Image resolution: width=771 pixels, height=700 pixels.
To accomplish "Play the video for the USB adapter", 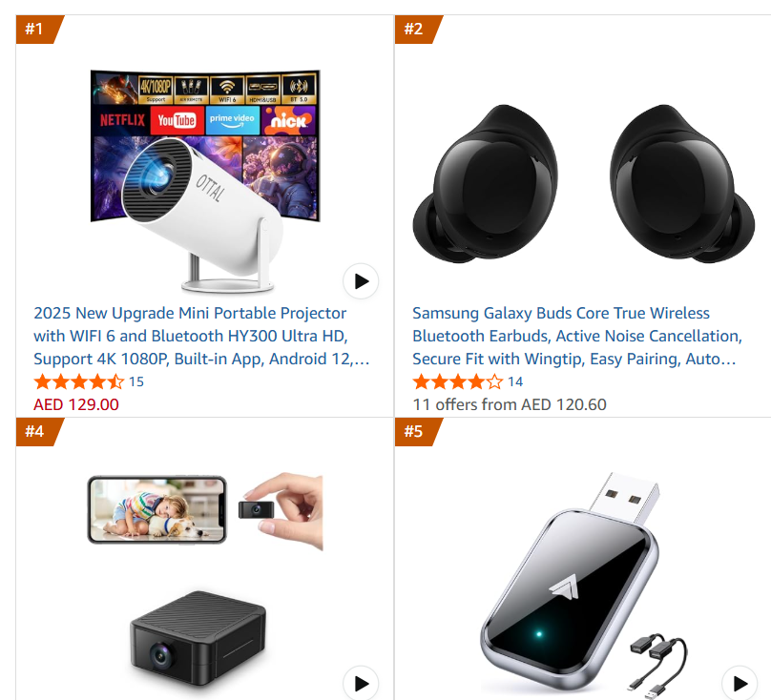I will coord(740,683).
